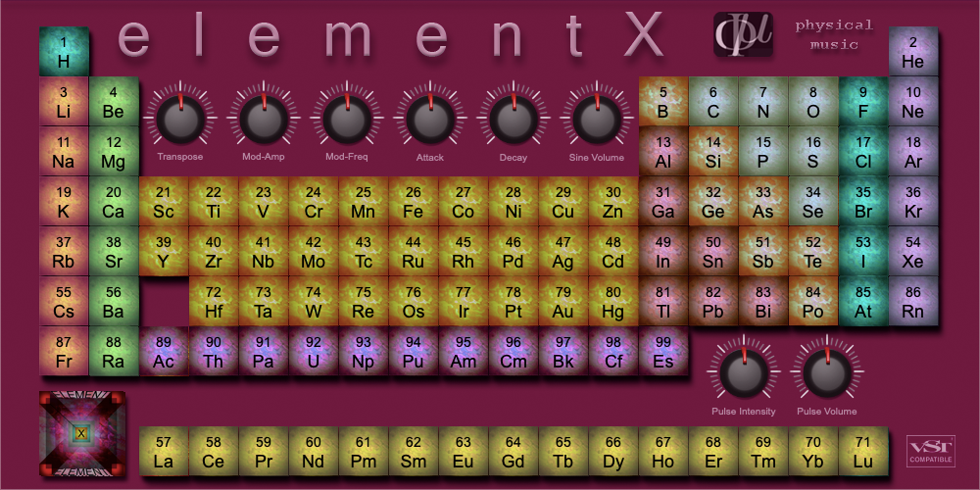This screenshot has height=490, width=980.
Task: Click the VST Compatible badge
Action: (931, 451)
